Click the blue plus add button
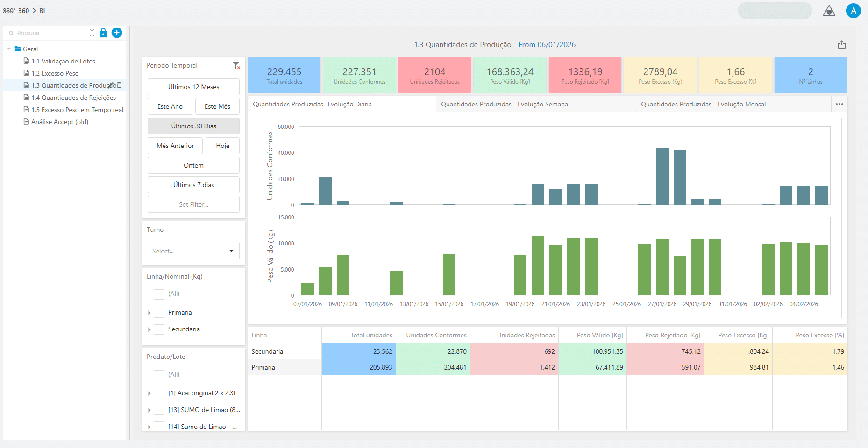The image size is (868, 448). pos(117,33)
